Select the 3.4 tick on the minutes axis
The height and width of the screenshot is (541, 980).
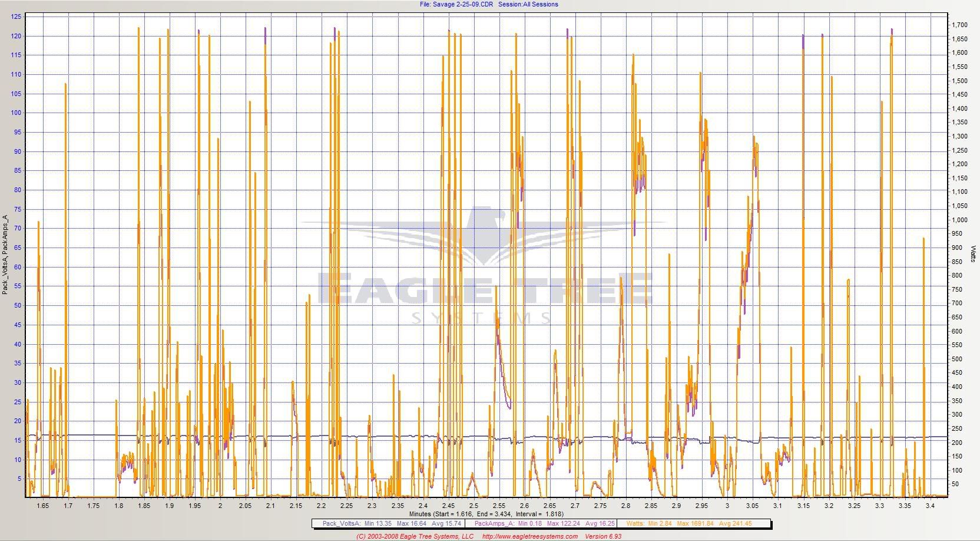click(x=931, y=506)
